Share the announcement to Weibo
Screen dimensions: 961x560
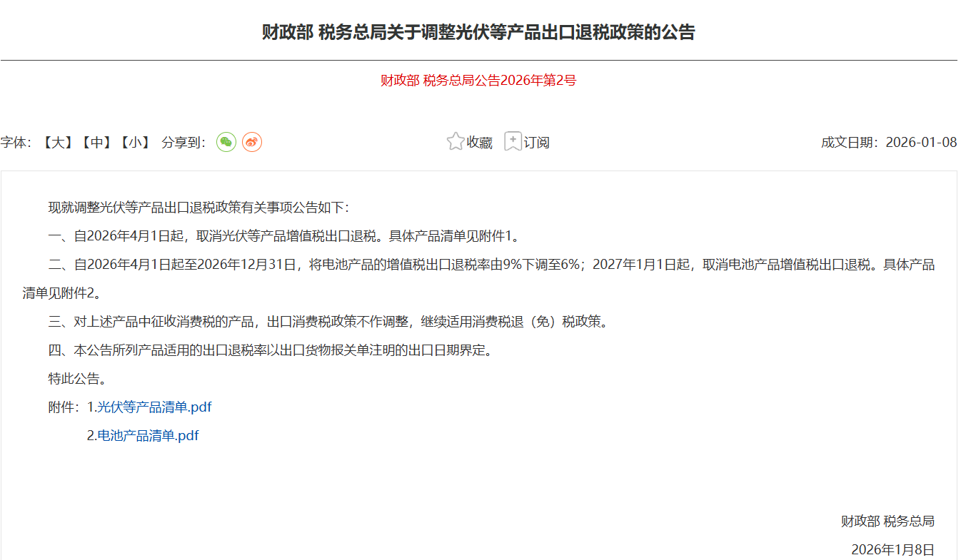click(x=252, y=142)
